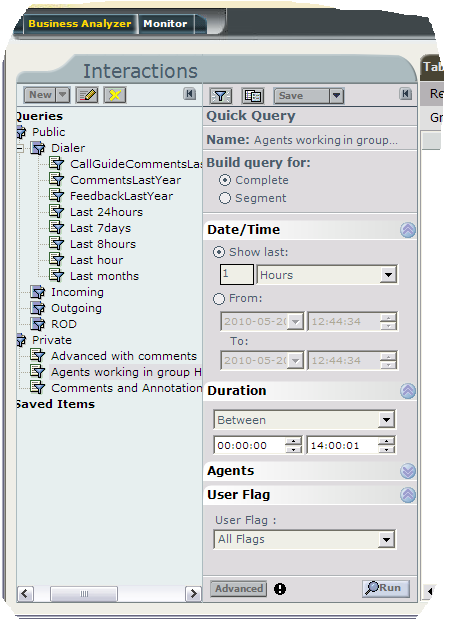Click the pencil edit query icon
457x619 pixels.
coord(87,95)
